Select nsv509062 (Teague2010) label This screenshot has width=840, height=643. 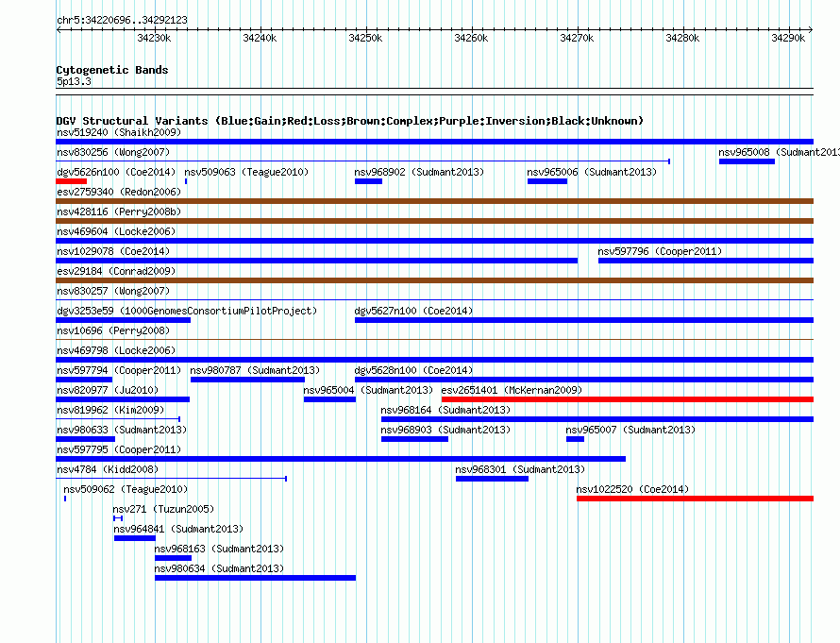click(126, 489)
